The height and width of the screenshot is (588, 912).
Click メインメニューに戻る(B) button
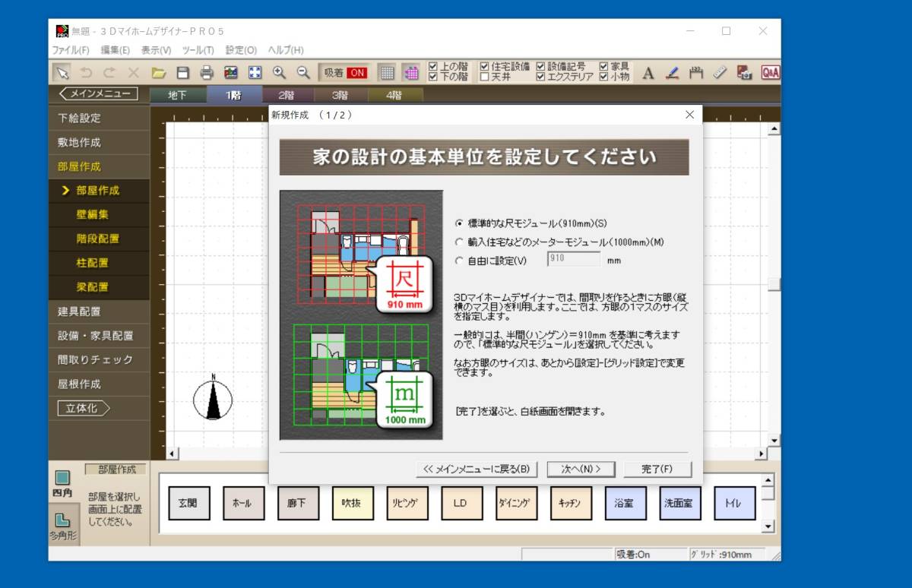477,469
